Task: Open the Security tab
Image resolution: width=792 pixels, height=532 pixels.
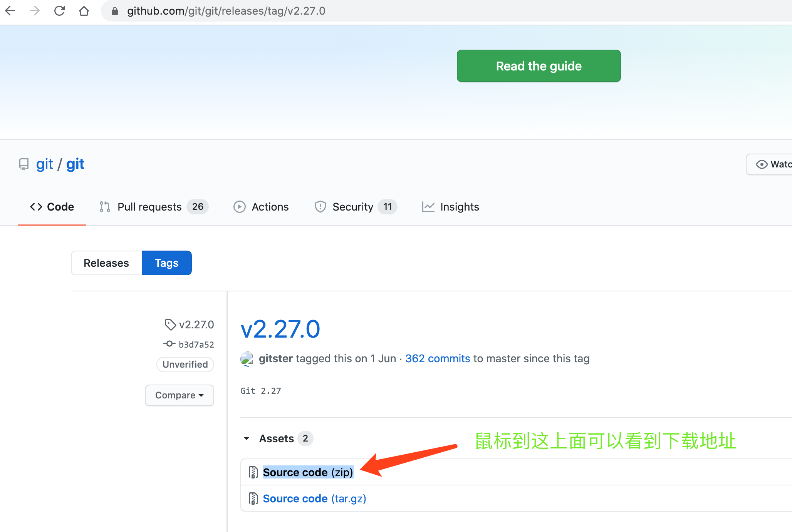Action: click(x=353, y=207)
